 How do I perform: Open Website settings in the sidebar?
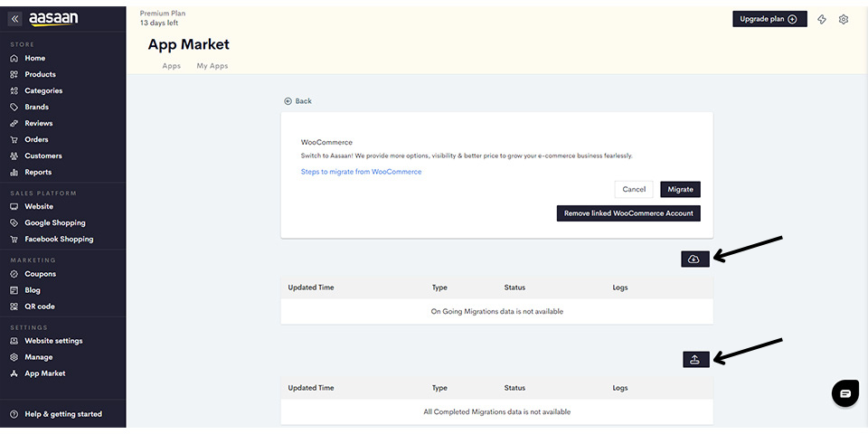53,341
